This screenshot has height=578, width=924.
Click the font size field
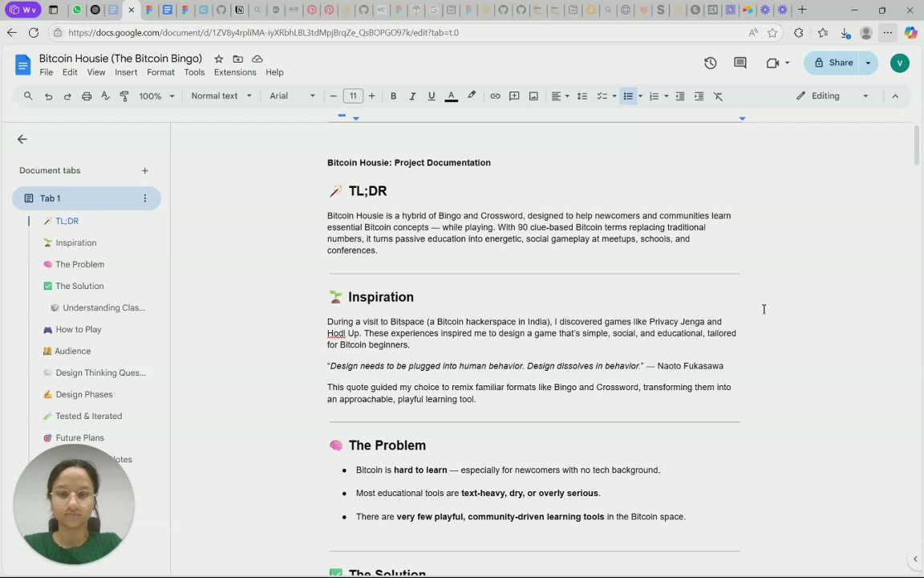point(352,96)
